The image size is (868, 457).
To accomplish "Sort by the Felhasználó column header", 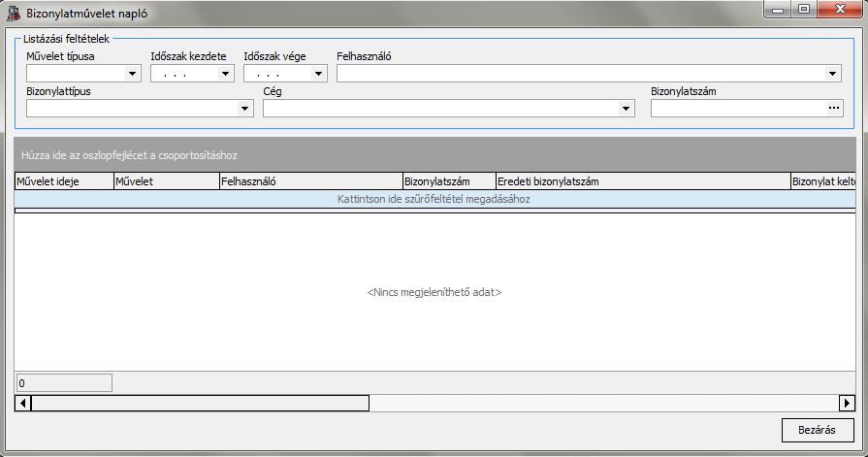I will pyautogui.click(x=311, y=181).
